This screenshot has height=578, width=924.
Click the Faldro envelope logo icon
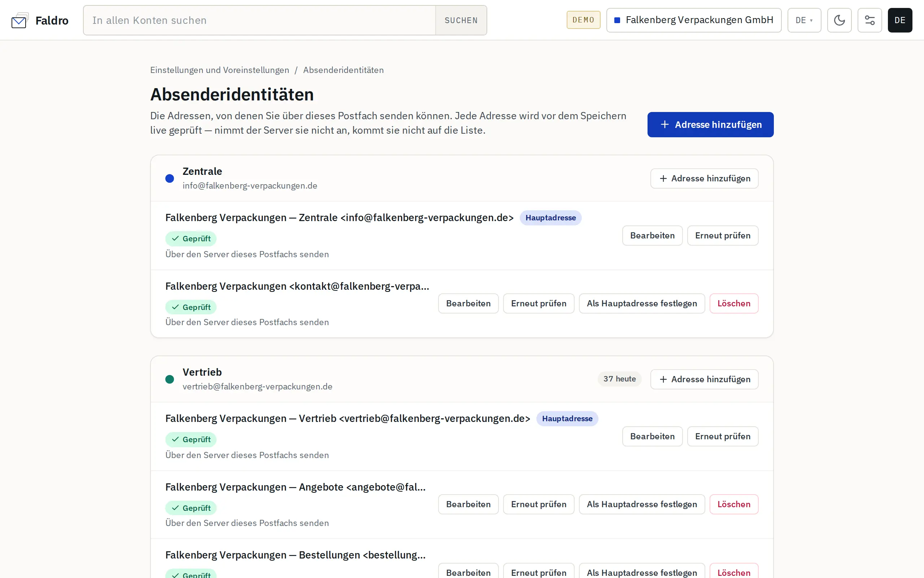click(20, 21)
